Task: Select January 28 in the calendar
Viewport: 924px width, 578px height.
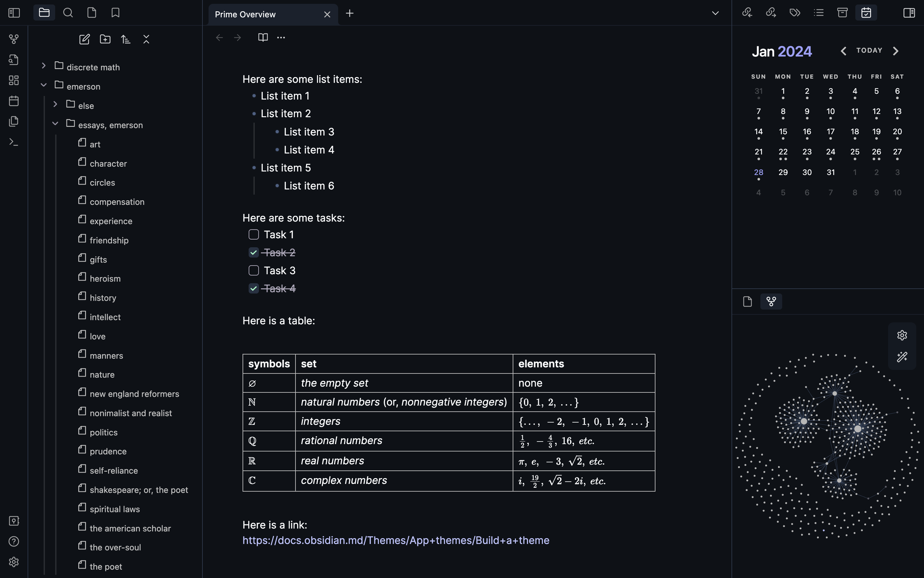Action: point(759,172)
